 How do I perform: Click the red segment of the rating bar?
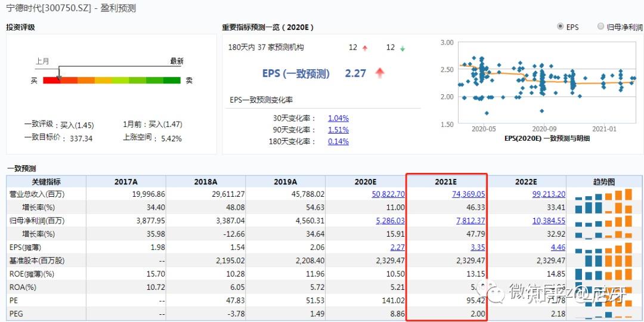pos(51,80)
